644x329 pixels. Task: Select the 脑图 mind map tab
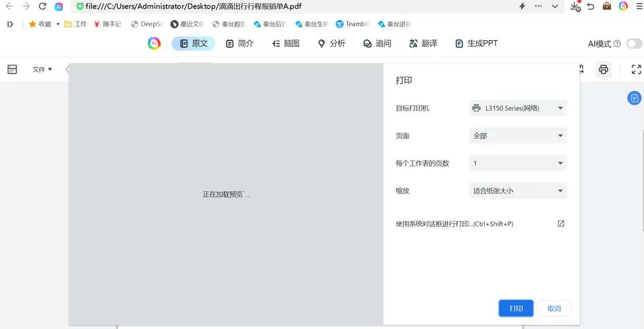coord(286,43)
